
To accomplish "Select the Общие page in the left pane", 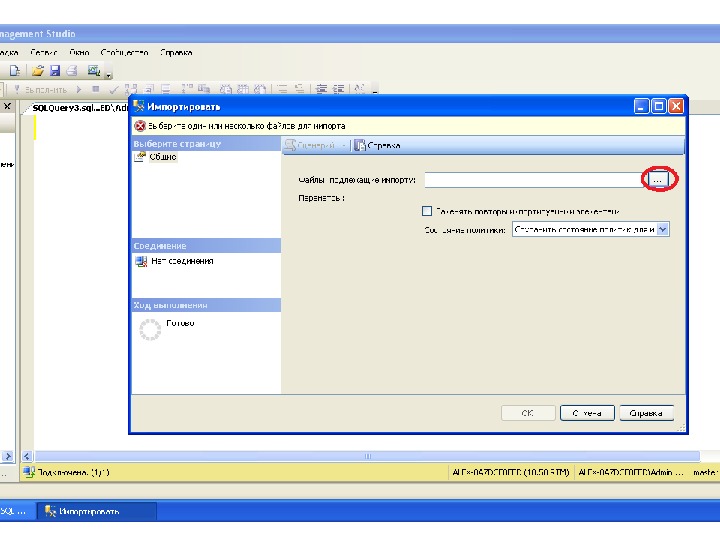I will point(163,157).
